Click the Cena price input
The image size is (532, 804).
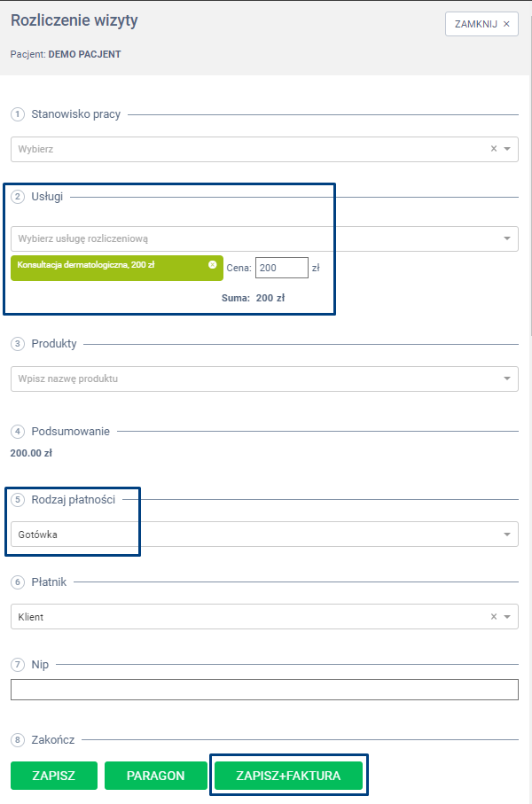pyautogui.click(x=281, y=268)
